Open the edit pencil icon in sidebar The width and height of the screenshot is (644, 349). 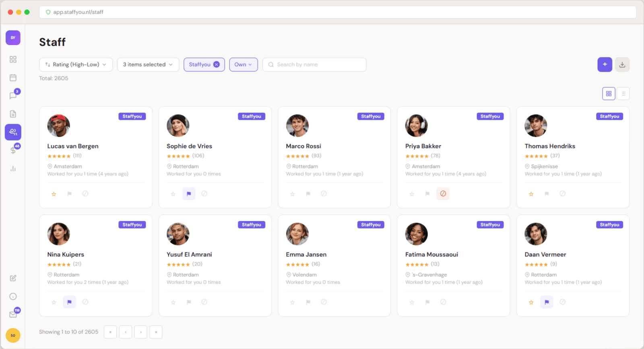pos(13,278)
